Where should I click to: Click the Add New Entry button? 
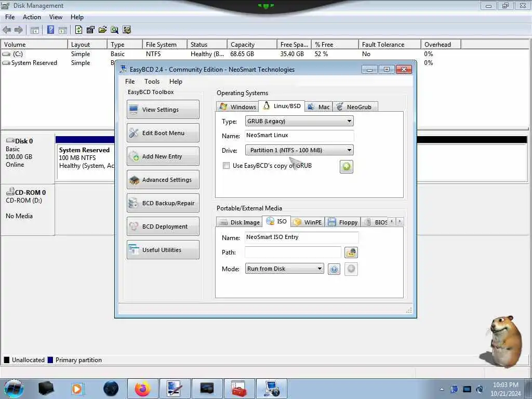coord(163,156)
